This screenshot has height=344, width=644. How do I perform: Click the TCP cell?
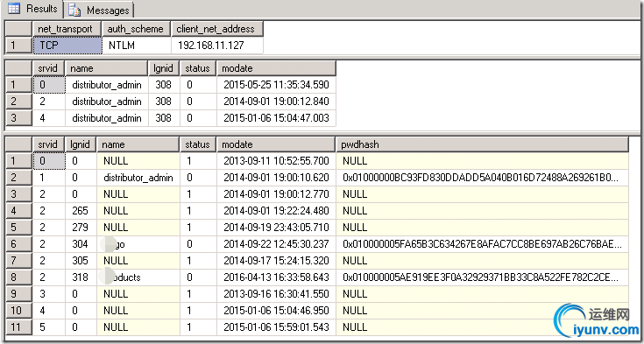[x=67, y=46]
